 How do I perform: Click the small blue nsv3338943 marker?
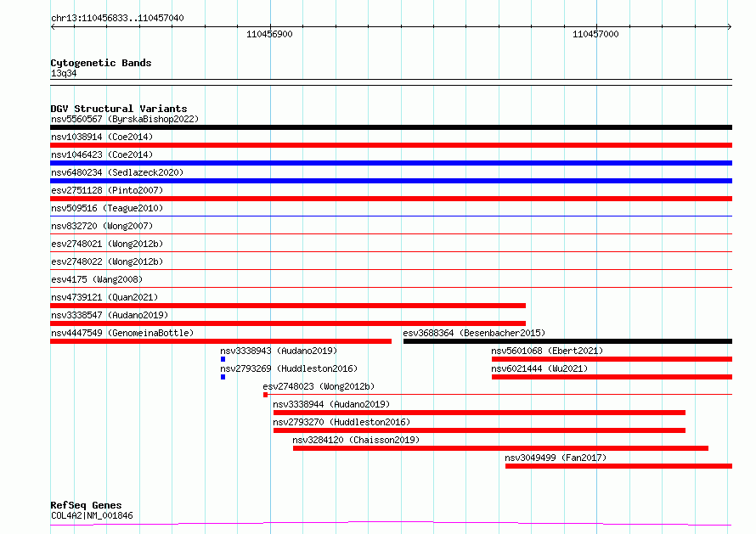click(x=223, y=359)
